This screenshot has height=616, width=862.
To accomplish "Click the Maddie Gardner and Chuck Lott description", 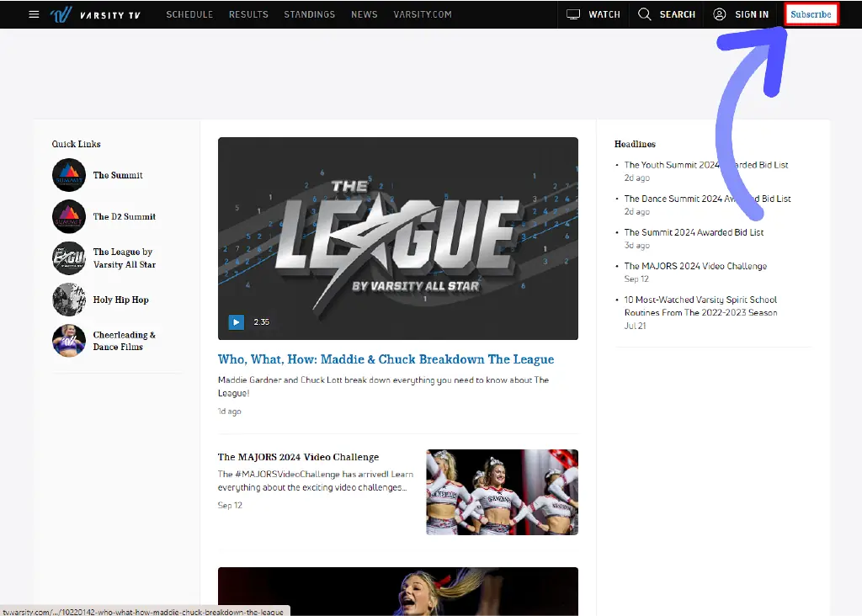I will (383, 386).
